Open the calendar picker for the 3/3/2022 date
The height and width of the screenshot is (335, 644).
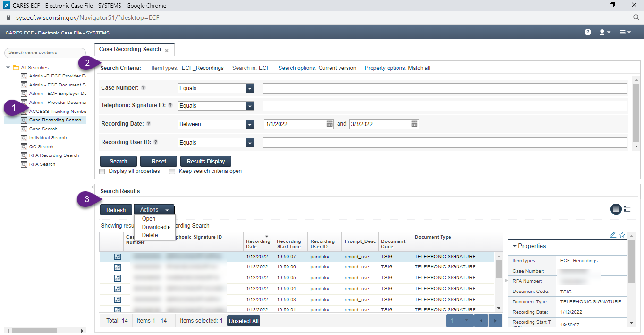click(415, 124)
